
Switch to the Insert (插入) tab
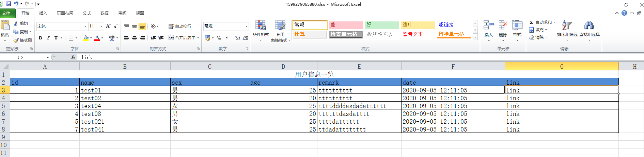(x=43, y=13)
